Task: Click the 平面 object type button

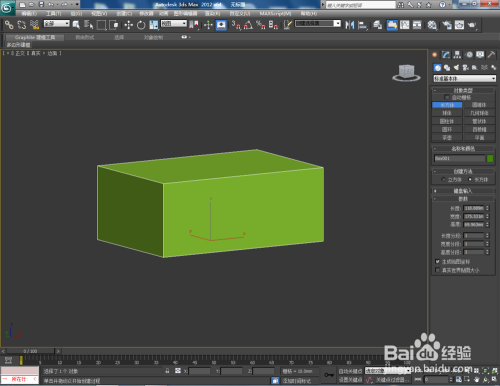Action: coord(479,137)
